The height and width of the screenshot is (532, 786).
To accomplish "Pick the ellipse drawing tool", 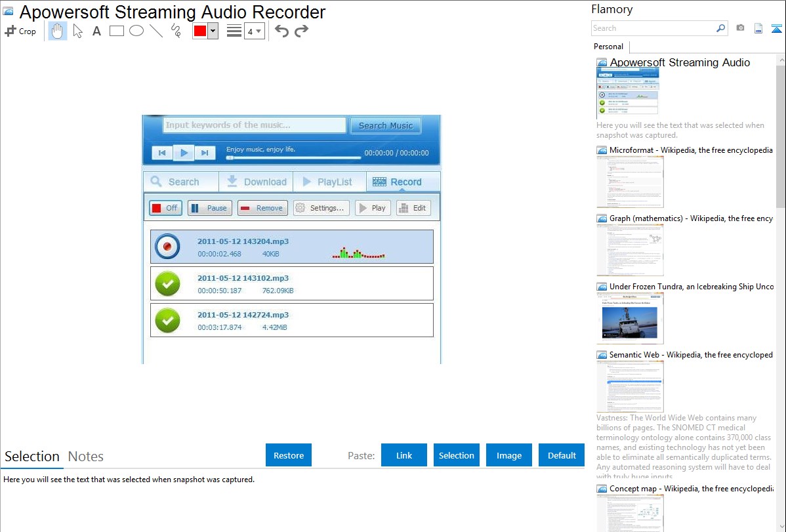I will (x=136, y=31).
